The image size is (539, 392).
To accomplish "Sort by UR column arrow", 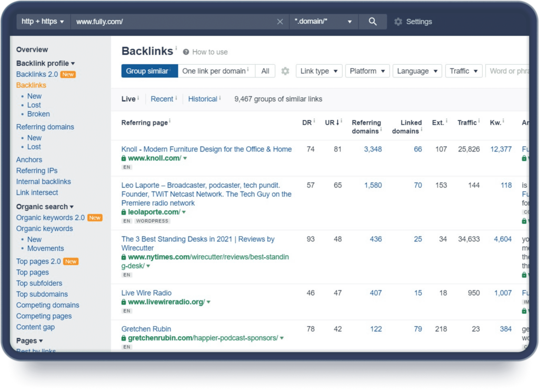I will pos(337,123).
